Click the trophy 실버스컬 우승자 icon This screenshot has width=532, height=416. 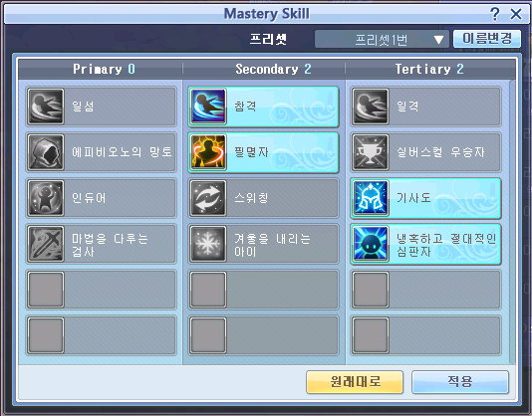[371, 152]
